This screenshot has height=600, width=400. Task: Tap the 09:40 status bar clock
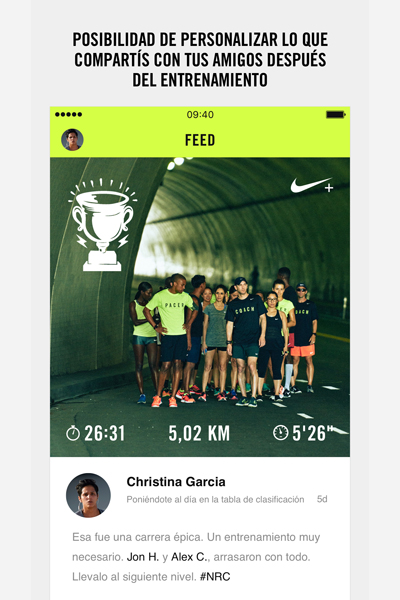[x=200, y=114]
